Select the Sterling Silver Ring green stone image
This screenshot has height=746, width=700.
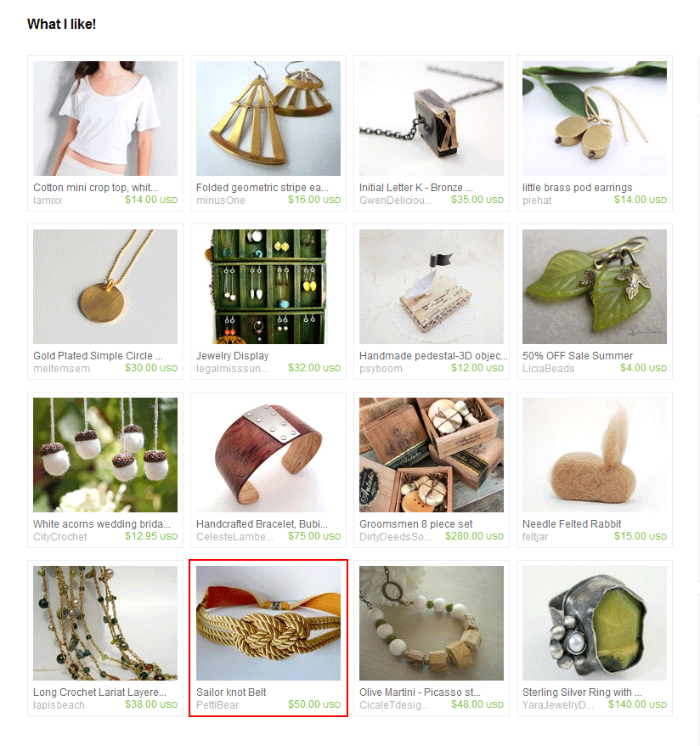(x=595, y=624)
